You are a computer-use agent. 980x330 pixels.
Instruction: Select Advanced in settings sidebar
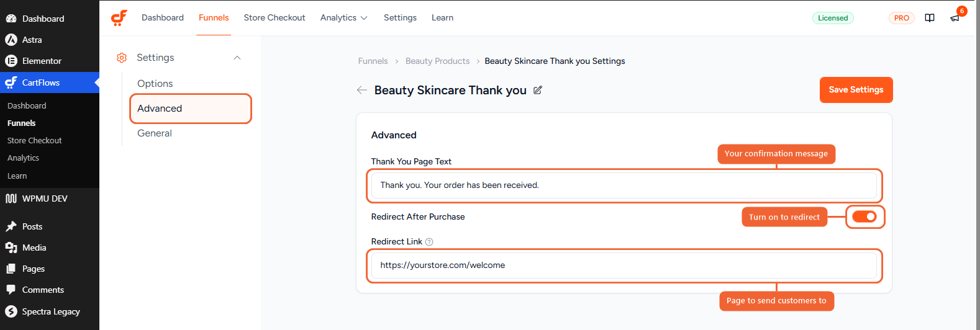click(x=191, y=109)
